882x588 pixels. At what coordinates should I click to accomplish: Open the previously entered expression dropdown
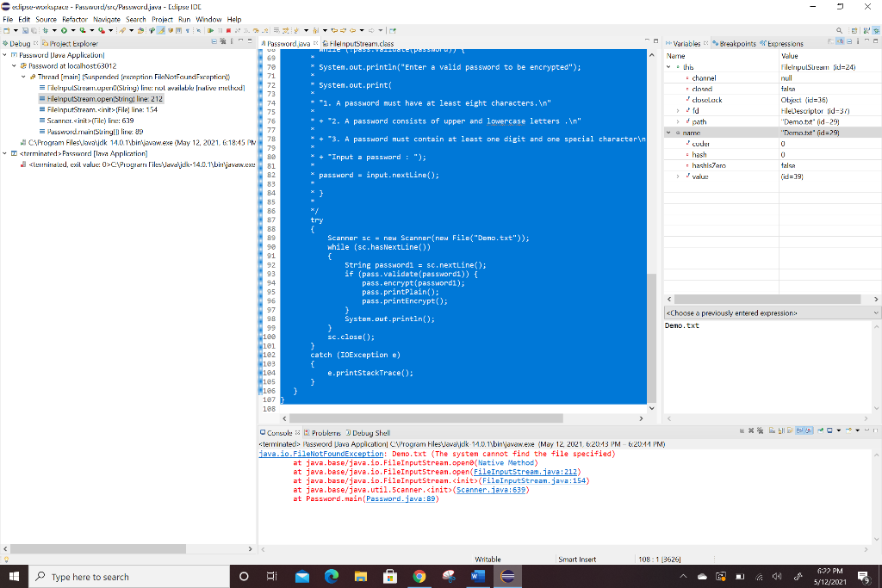[876, 313]
